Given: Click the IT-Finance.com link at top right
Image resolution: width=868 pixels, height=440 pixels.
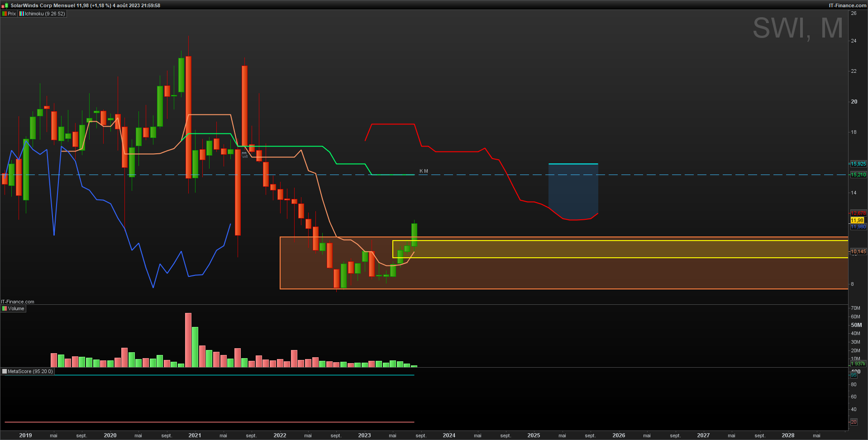Looking at the screenshot, I should tap(847, 5).
